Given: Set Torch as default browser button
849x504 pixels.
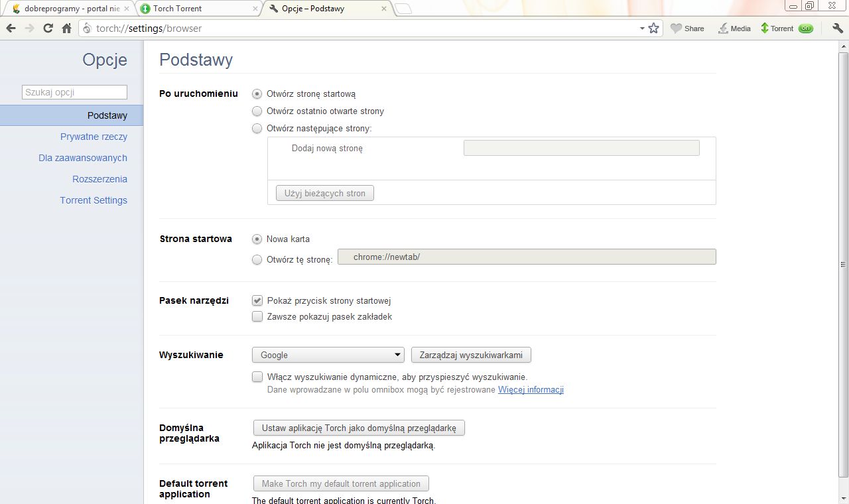Looking at the screenshot, I should coord(359,428).
